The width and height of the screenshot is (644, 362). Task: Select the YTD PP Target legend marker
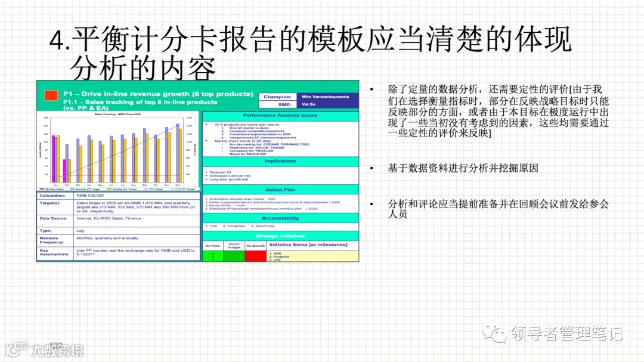click(x=171, y=189)
